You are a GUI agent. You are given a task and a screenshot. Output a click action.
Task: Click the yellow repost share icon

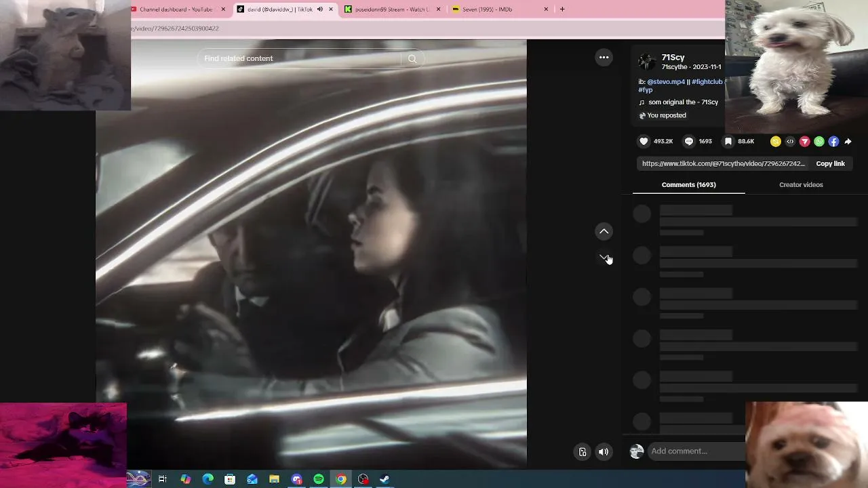click(x=775, y=142)
